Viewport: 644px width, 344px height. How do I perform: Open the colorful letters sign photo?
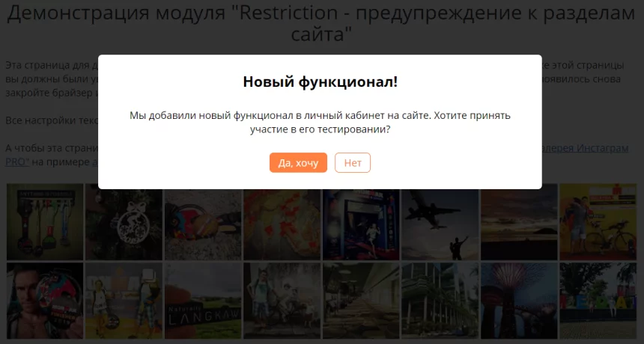(x=597, y=299)
